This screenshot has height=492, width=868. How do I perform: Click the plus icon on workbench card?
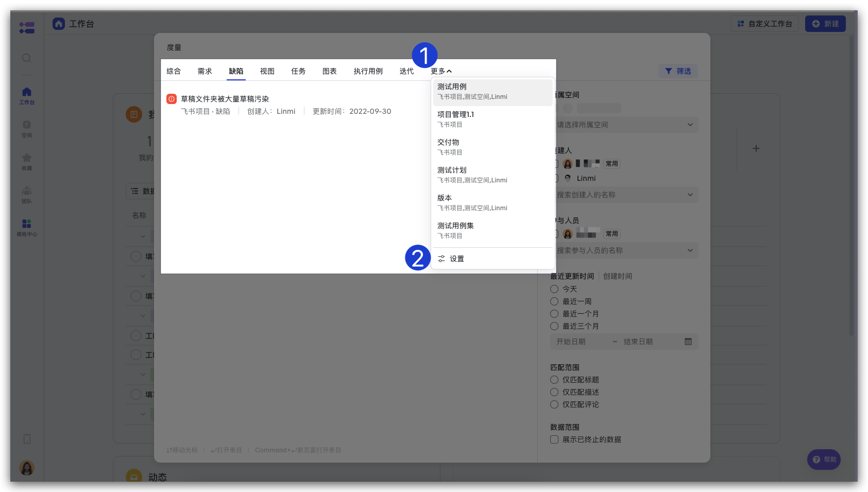point(756,148)
